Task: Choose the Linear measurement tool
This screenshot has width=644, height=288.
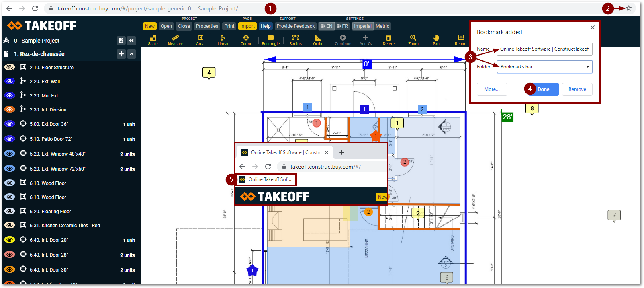Action: tap(223, 40)
